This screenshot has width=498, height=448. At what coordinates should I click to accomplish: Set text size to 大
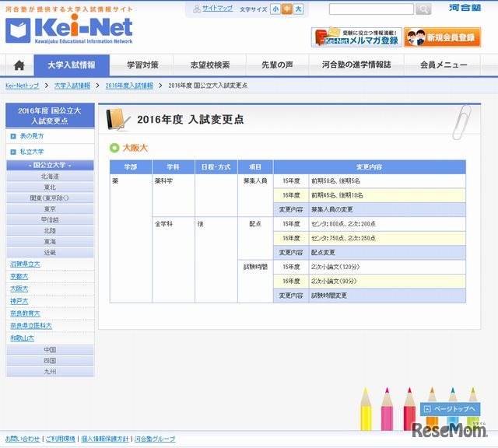coord(298,9)
